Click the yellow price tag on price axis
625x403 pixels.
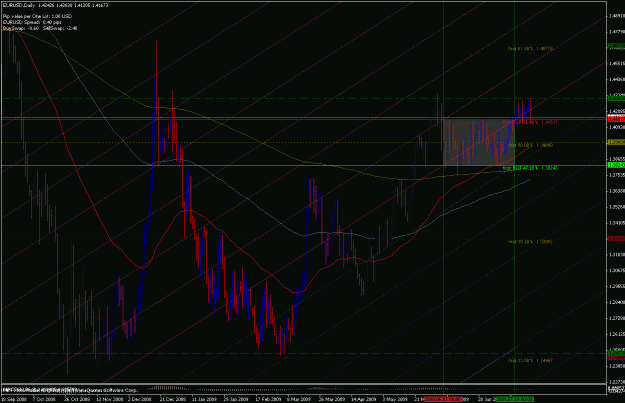tap(616, 142)
